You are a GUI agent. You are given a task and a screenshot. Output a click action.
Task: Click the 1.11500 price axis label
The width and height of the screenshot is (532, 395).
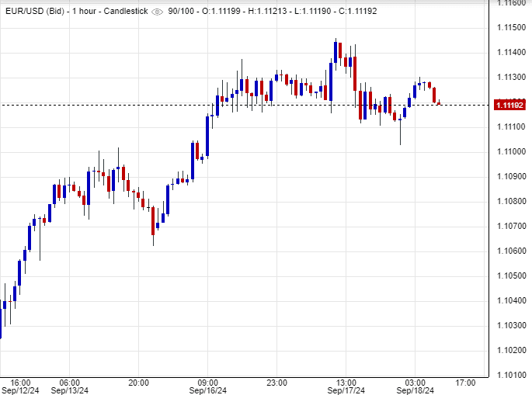[x=510, y=27]
